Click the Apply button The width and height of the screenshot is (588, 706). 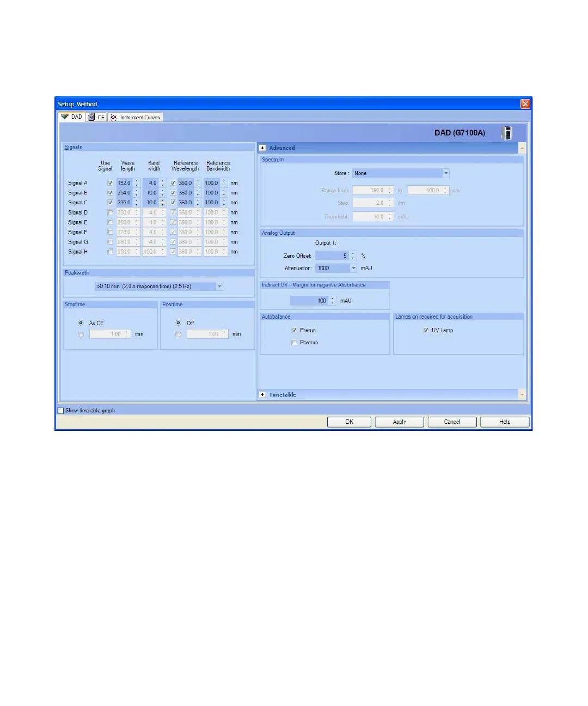400,422
